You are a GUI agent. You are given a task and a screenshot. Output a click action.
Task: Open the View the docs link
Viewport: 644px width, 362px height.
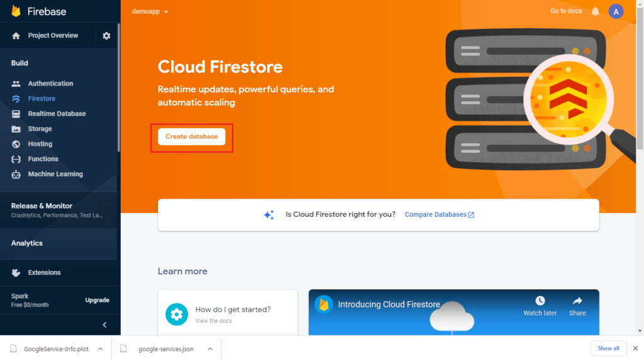[214, 321]
